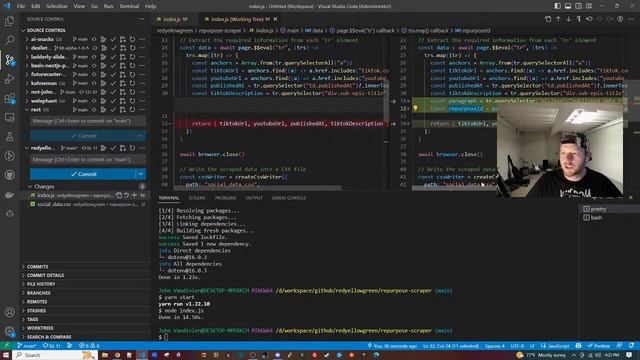Expand the STASHES section
640x360 pixels.
click(x=36, y=311)
